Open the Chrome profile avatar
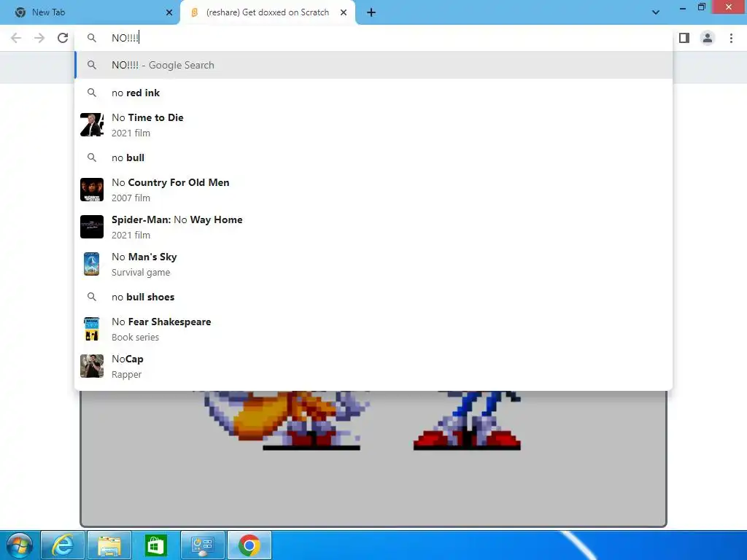The width and height of the screenshot is (747, 560). 708,38
